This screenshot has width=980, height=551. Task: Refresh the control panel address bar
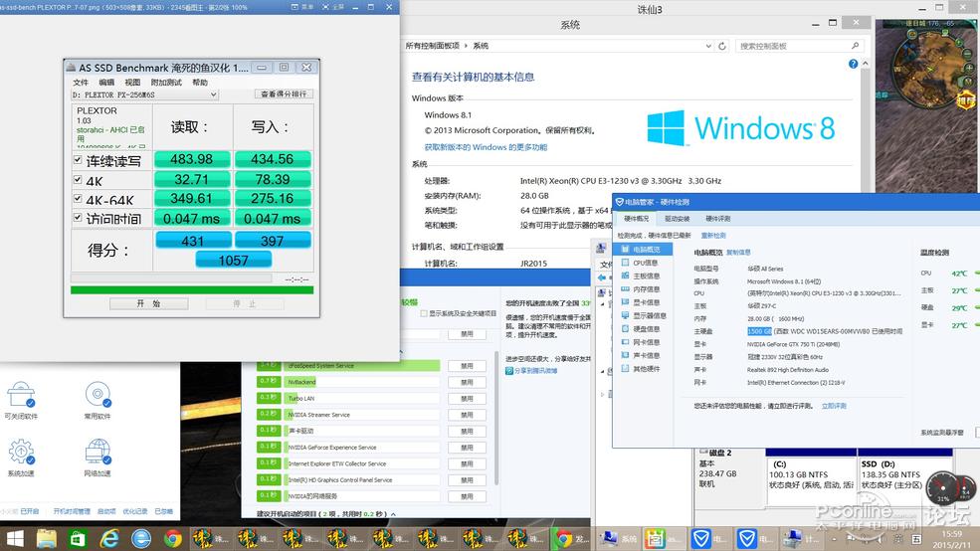tap(722, 46)
